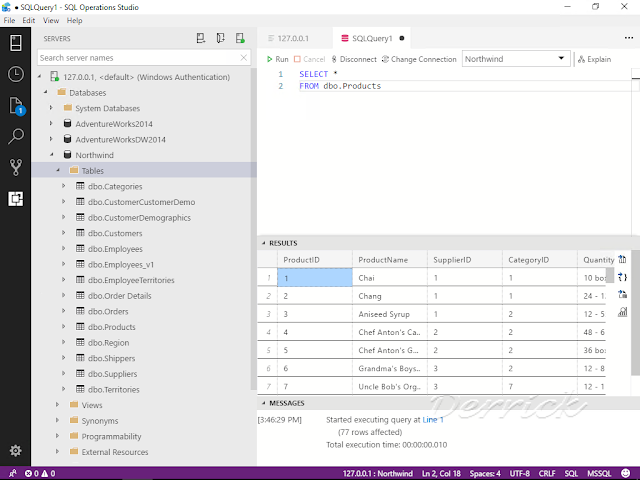Click the server tree vertical scrollbar
This screenshot has width=640, height=480.
point(253,229)
